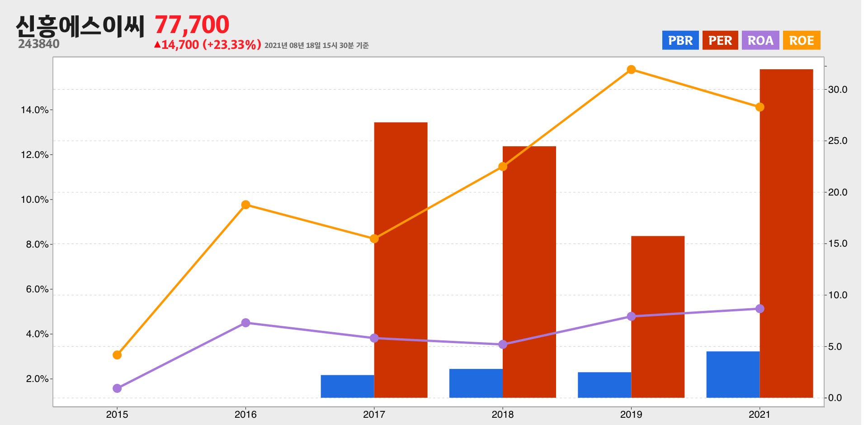The width and height of the screenshot is (868, 425).
Task: Click the 6.0% left axis label
Action: [x=37, y=289]
